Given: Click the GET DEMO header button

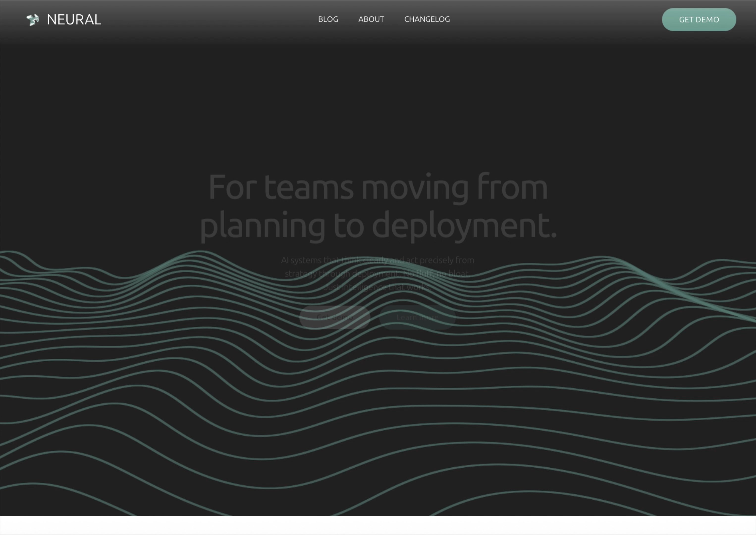Looking at the screenshot, I should pyautogui.click(x=699, y=19).
